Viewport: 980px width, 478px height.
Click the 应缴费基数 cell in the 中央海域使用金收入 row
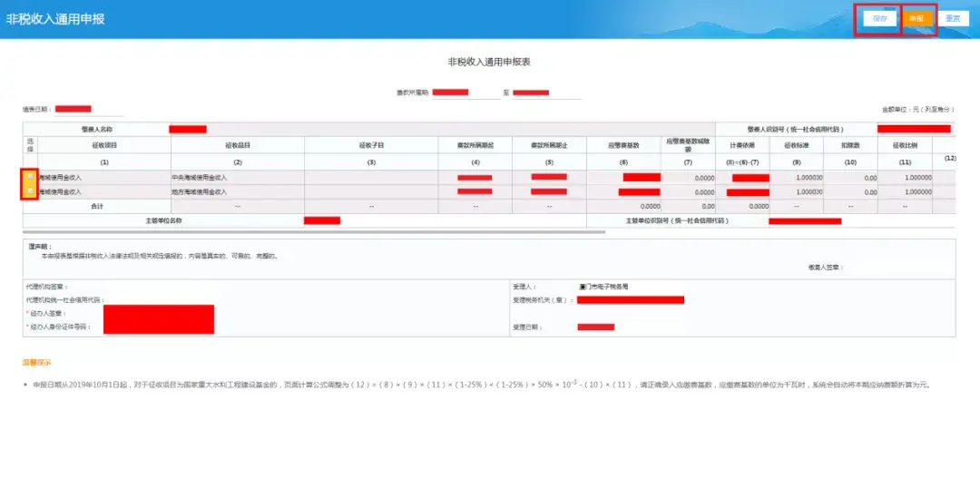click(641, 177)
